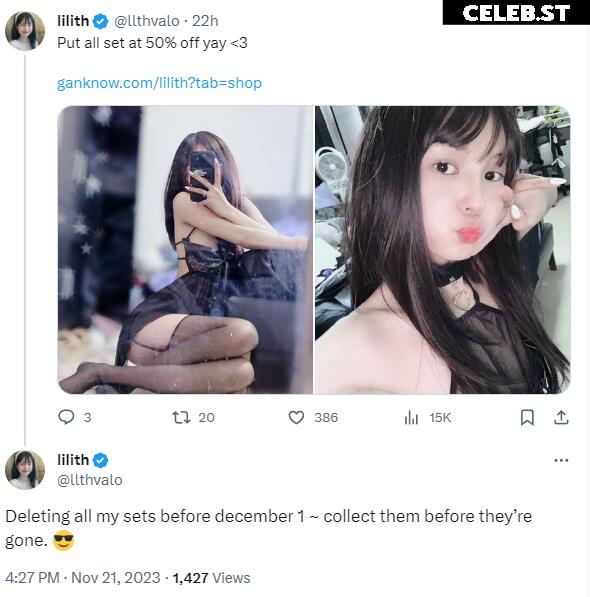Click the lilith display name on lower tweet
Screen dimensions: 590x597
(x=73, y=460)
